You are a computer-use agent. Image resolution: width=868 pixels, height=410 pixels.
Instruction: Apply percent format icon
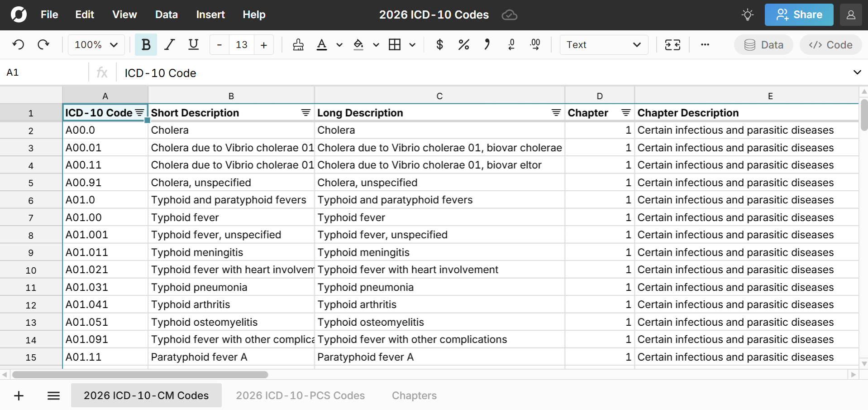pos(463,44)
